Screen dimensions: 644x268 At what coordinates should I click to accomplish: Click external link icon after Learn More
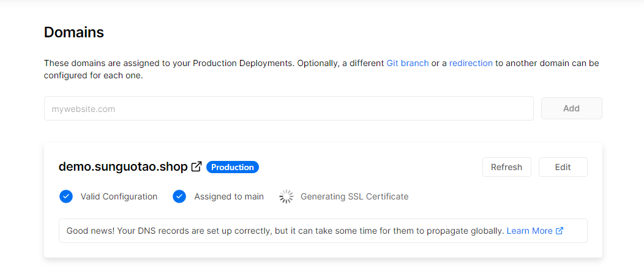pyautogui.click(x=560, y=231)
